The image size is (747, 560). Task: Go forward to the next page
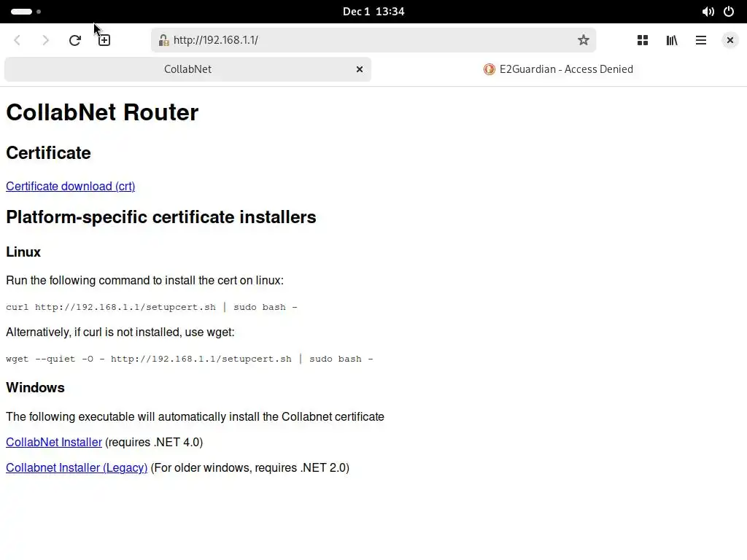coord(46,40)
